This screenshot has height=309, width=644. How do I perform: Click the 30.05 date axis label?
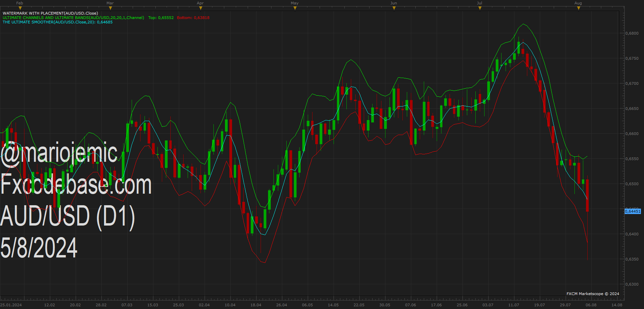pyautogui.click(x=385, y=305)
